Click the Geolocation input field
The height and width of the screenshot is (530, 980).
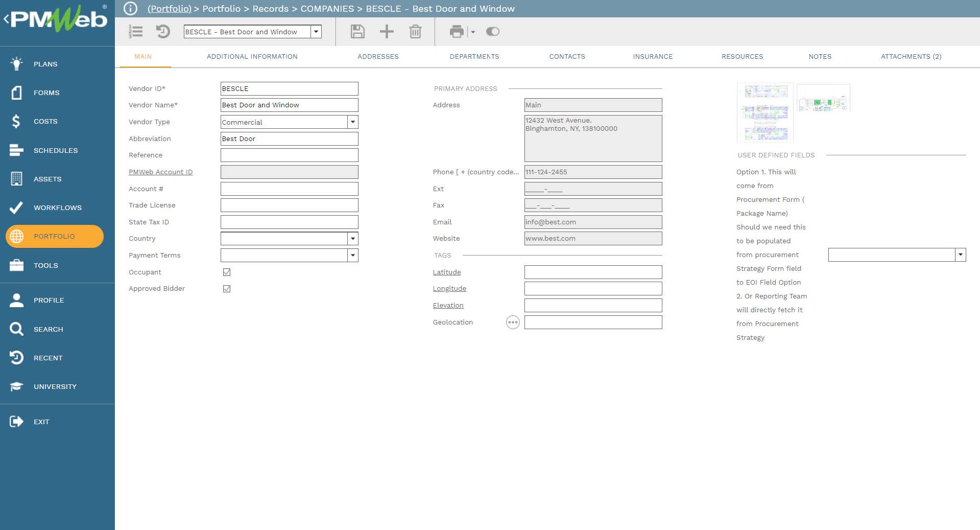pos(593,322)
